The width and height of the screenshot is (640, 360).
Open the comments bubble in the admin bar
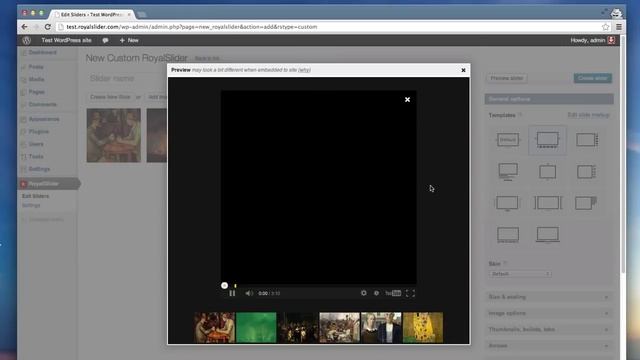pyautogui.click(x=105, y=40)
